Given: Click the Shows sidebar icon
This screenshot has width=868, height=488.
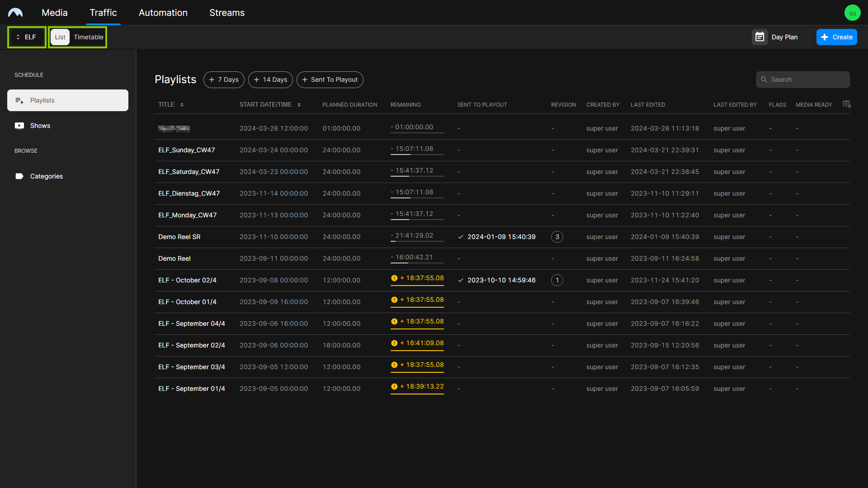Looking at the screenshot, I should [20, 125].
